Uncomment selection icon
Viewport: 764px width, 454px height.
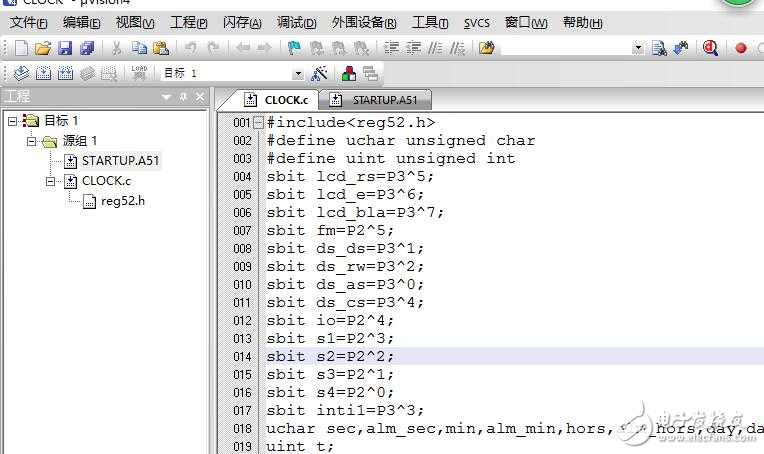(x=458, y=48)
